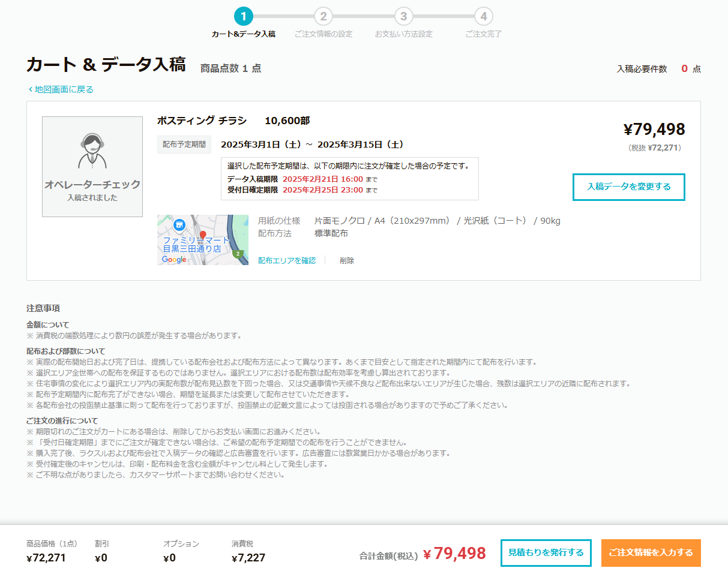Click step 1 circle カート&データ入稿
The width and height of the screenshot is (728, 580).
coord(243,16)
